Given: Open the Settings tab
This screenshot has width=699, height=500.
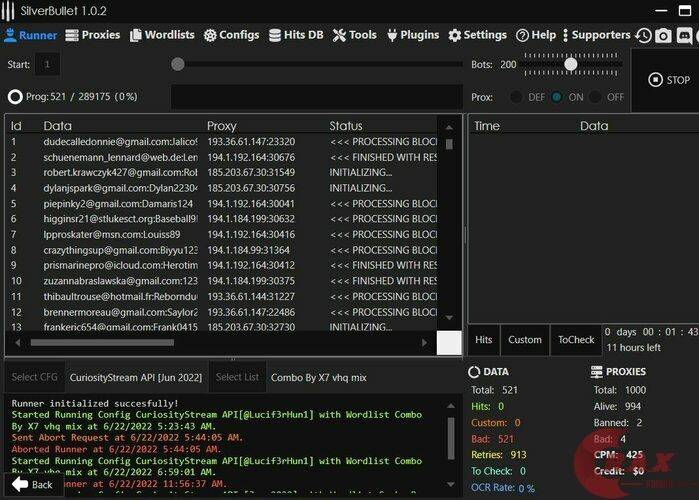Looking at the screenshot, I should click(x=477, y=35).
